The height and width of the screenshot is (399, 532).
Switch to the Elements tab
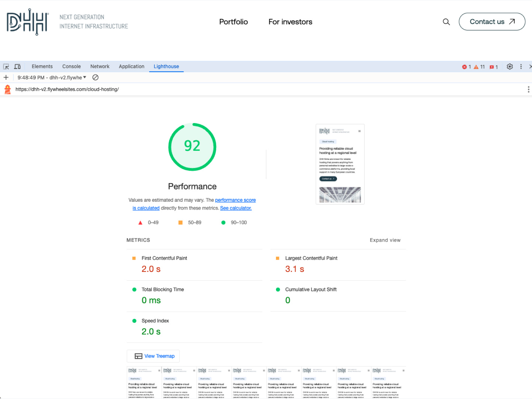[42, 66]
